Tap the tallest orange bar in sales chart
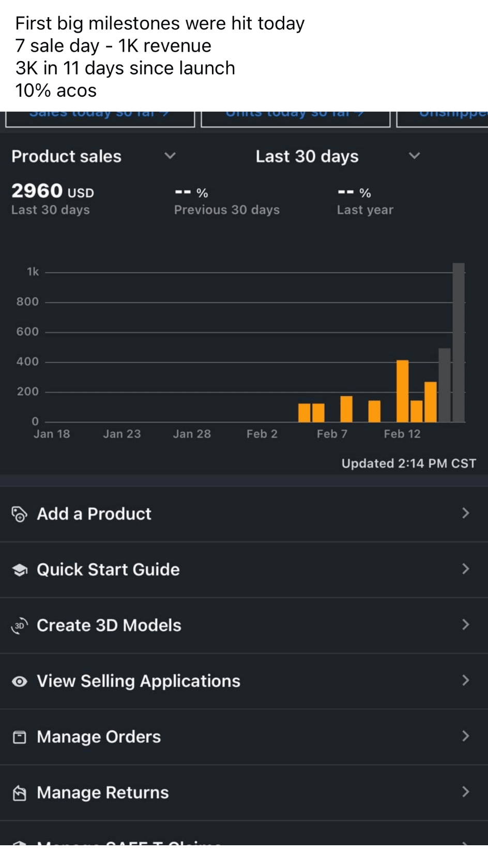Viewport: 488px width, 868px height. coord(402,391)
